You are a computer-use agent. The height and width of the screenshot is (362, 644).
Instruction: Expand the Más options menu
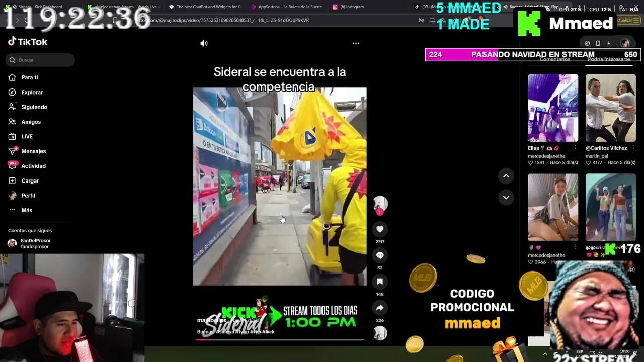[20, 210]
